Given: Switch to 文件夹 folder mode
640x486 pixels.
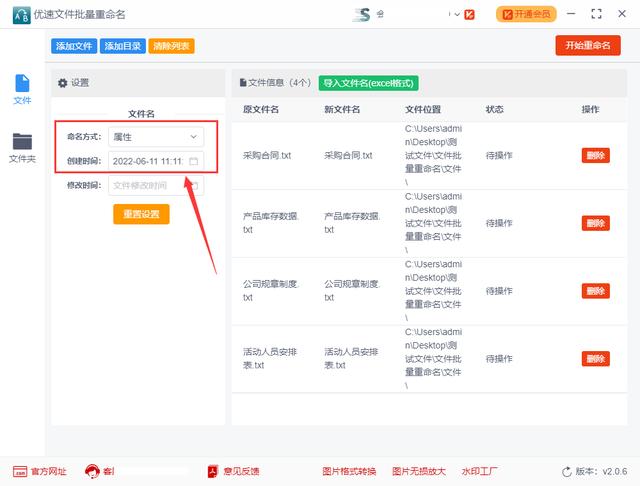Looking at the screenshot, I should click(x=22, y=148).
